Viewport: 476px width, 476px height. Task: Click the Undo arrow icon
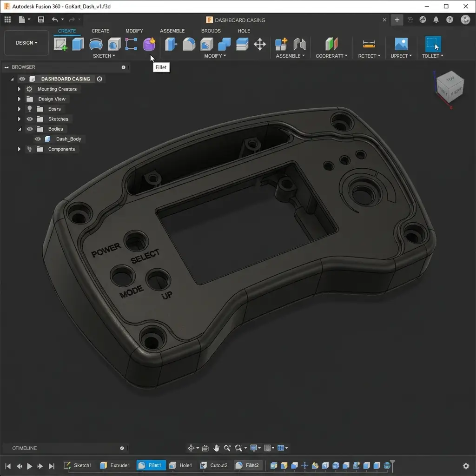[x=55, y=20]
